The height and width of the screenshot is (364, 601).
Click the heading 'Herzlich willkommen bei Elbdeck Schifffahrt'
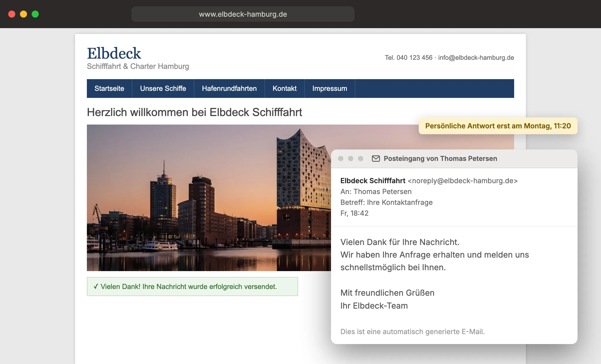[x=195, y=112]
